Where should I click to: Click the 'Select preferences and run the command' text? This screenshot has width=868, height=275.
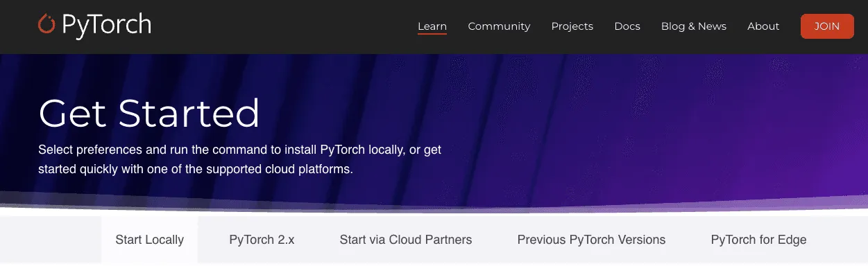pos(239,159)
